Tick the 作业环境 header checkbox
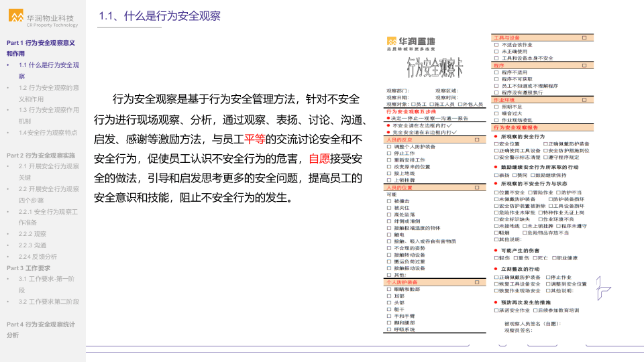The image size is (644, 362). pyautogui.click(x=584, y=100)
